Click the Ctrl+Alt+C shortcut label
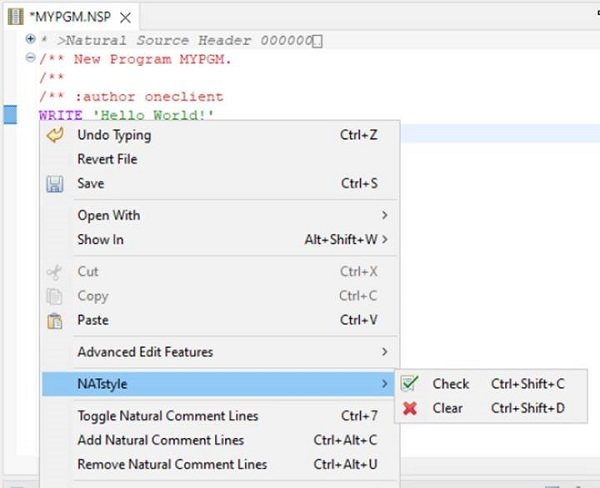600x488 pixels. coord(346,440)
